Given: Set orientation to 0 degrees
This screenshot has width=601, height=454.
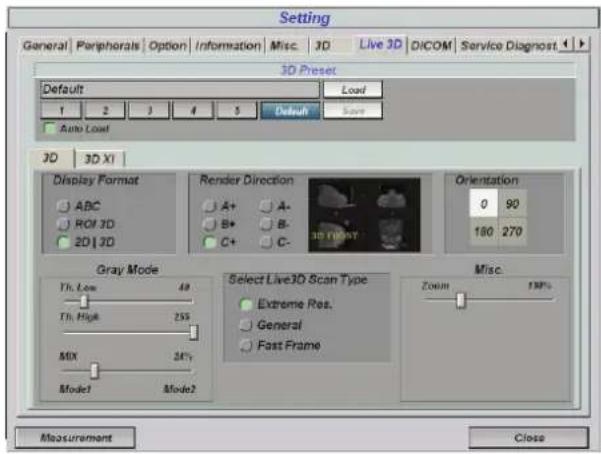Looking at the screenshot, I should coord(484,204).
